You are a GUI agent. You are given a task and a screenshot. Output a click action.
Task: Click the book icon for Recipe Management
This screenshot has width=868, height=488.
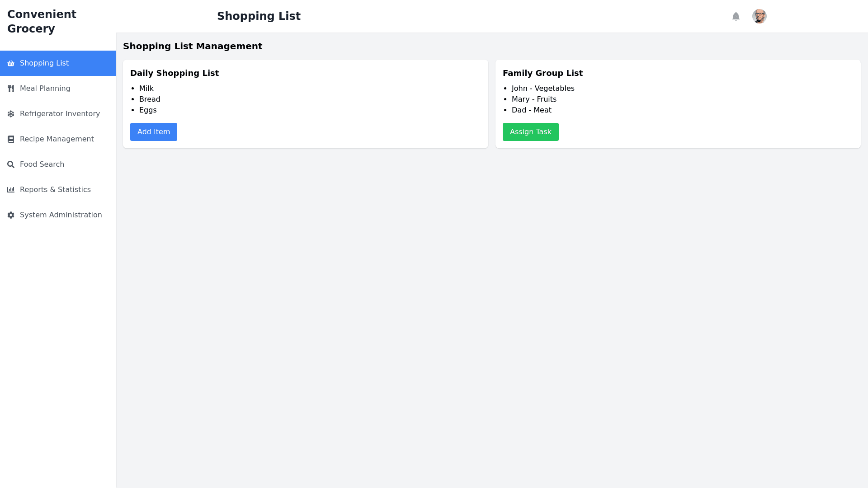[11, 139]
